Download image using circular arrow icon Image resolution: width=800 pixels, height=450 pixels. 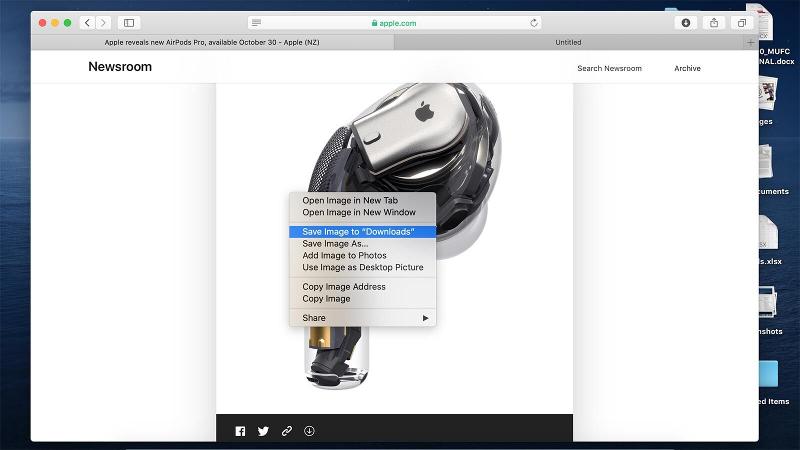click(x=309, y=431)
